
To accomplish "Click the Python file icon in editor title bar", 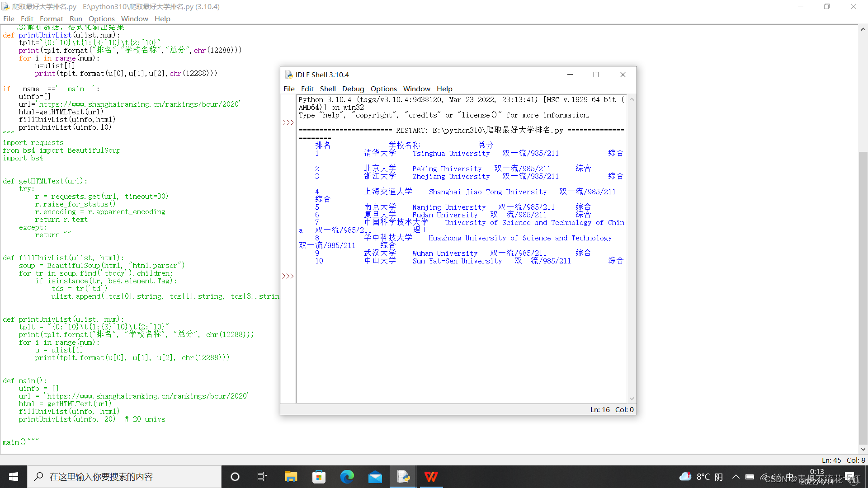I will coord(5,6).
